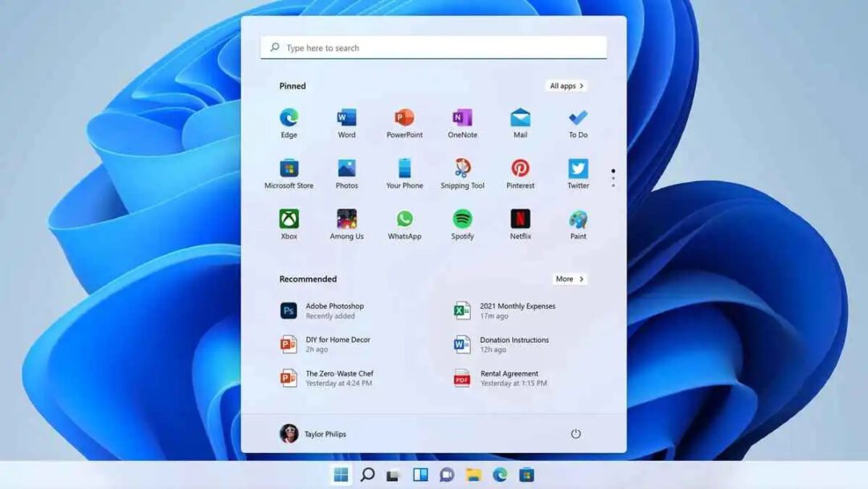The image size is (868, 489).
Task: Show More recommended items
Action: point(569,279)
